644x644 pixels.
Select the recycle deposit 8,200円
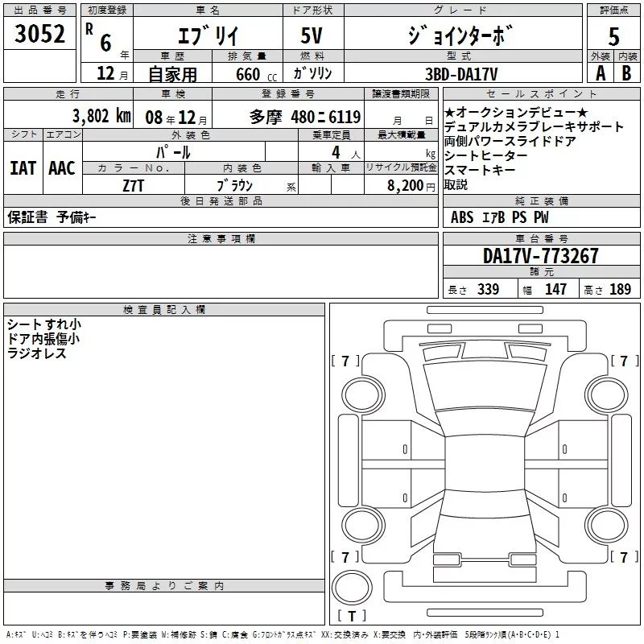point(411,186)
